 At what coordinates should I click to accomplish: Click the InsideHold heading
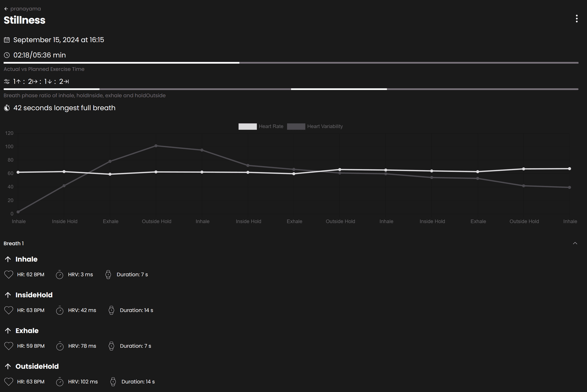click(34, 295)
